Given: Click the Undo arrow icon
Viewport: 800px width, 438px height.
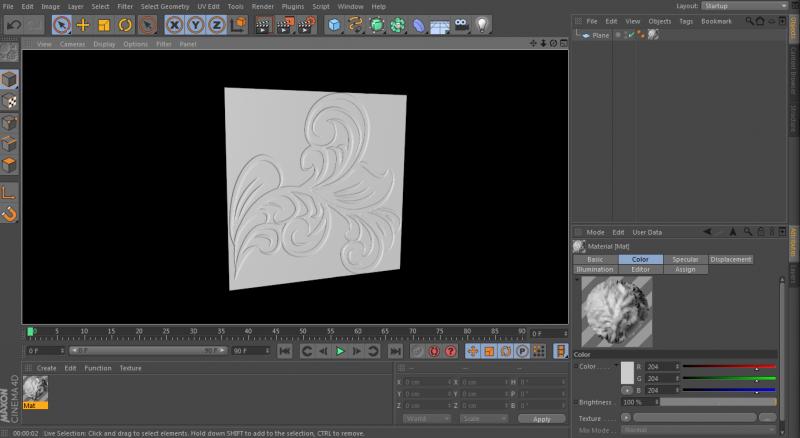Looking at the screenshot, I should pos(14,24).
